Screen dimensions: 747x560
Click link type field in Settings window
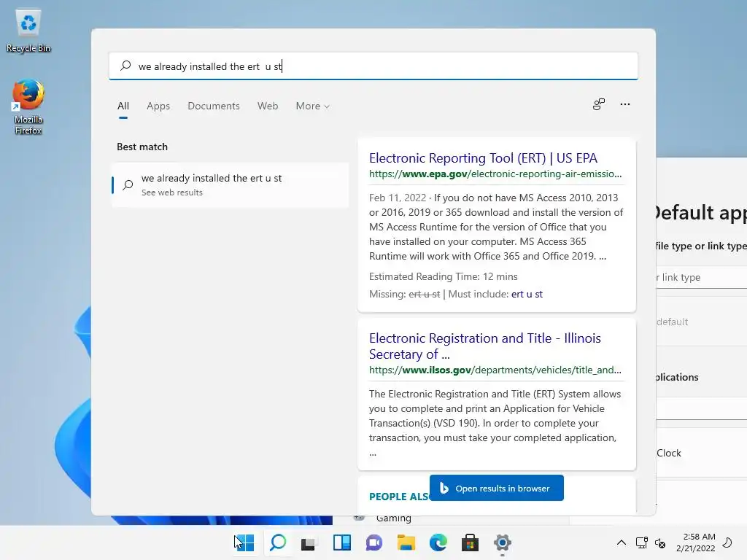click(701, 277)
